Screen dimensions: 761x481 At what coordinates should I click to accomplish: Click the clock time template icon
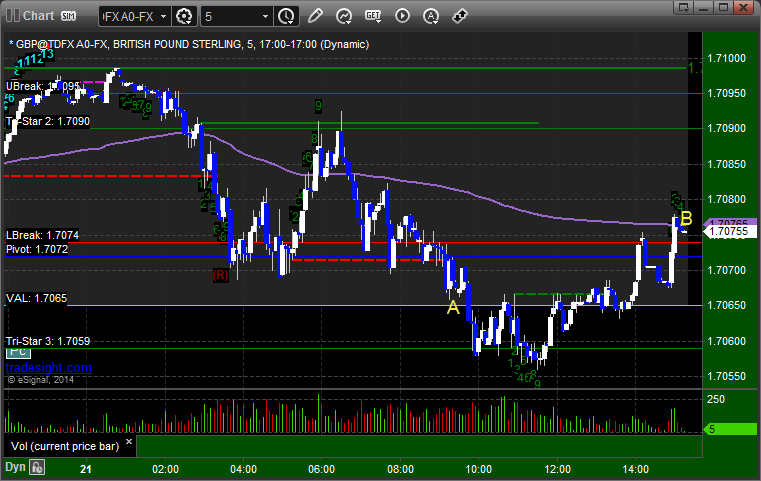tap(286, 16)
